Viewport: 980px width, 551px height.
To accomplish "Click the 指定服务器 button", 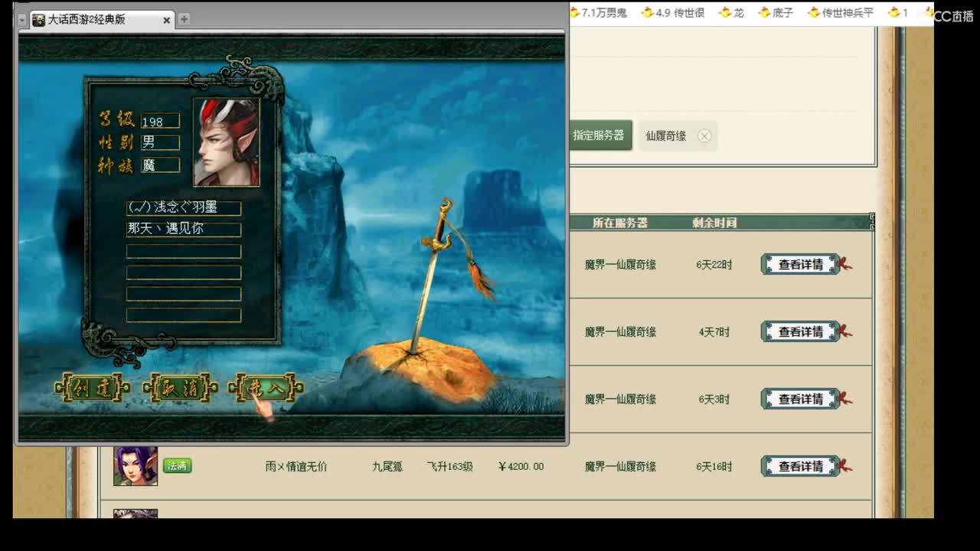I will [599, 135].
